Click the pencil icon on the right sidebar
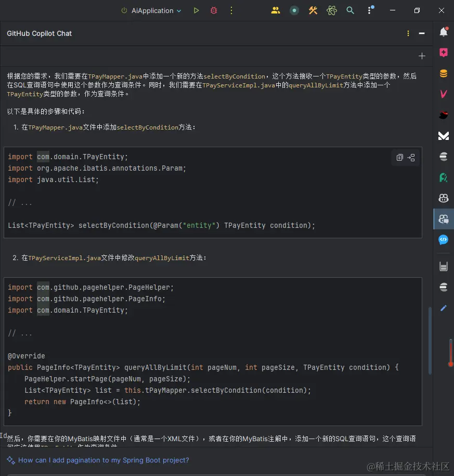The image size is (454, 476). (x=443, y=308)
